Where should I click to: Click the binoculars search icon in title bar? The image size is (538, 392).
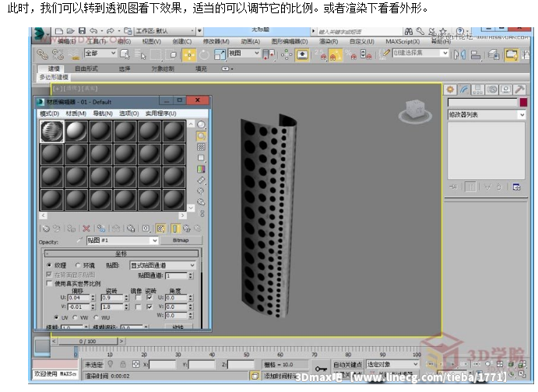click(408, 32)
